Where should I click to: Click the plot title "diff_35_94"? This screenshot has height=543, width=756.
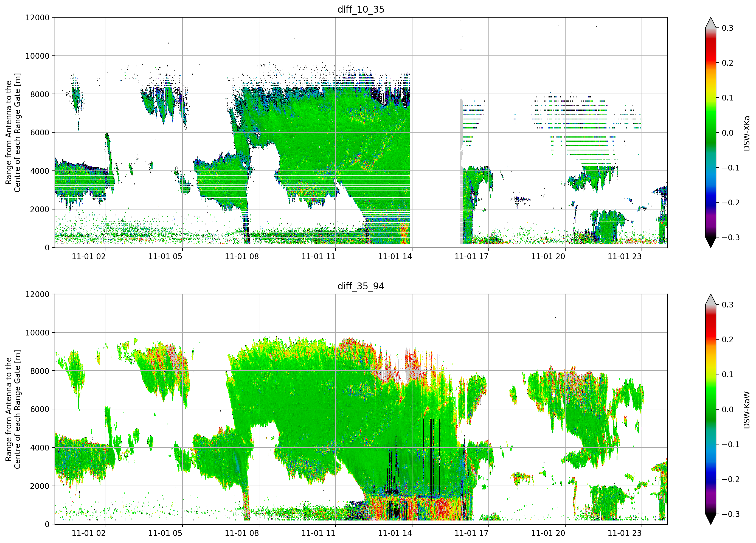[361, 286]
